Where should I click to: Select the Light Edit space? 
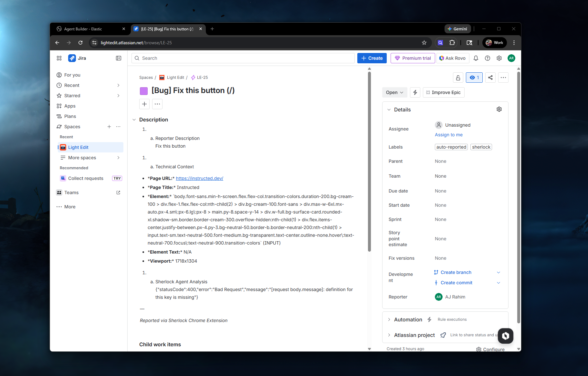point(90,147)
